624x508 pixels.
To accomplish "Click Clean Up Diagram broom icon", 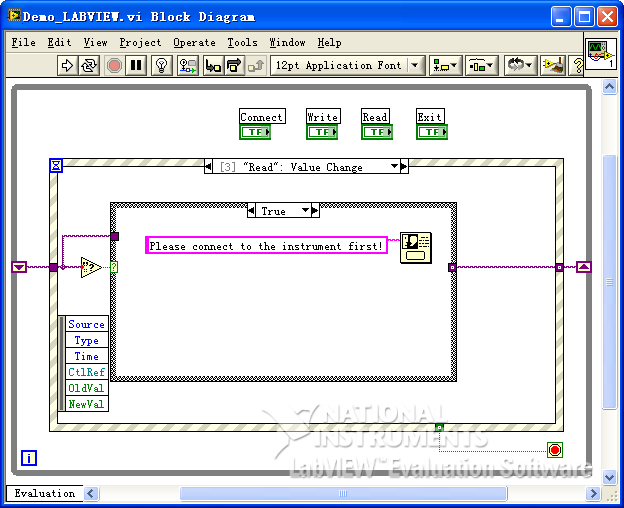I will (553, 65).
